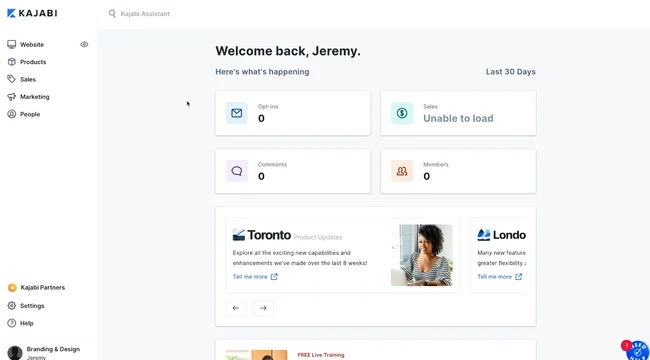Preview website with the eye icon
The image size is (650, 360).
(x=84, y=44)
